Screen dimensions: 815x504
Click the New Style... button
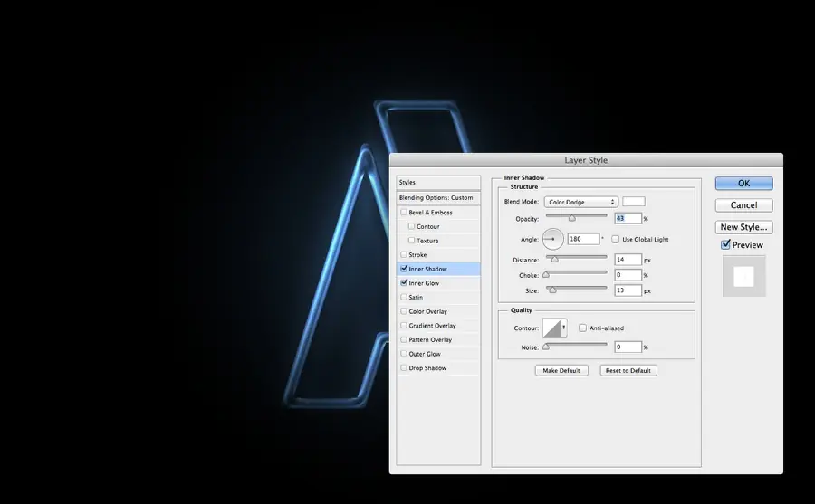coord(743,227)
